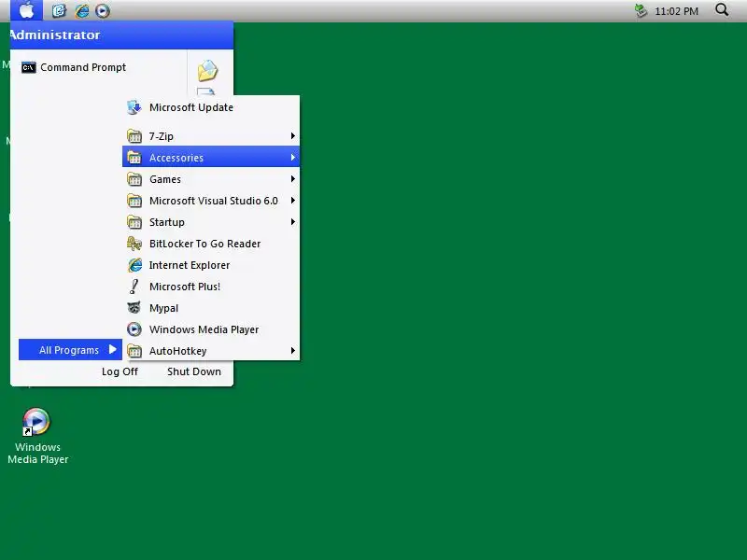Viewport: 747px width, 560px height.
Task: Click the All Programs button
Action: (70, 349)
